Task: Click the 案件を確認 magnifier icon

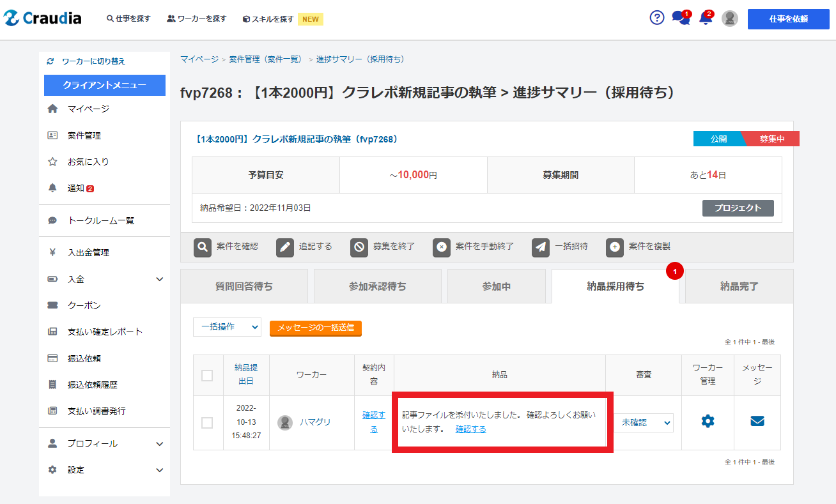Action: [203, 247]
